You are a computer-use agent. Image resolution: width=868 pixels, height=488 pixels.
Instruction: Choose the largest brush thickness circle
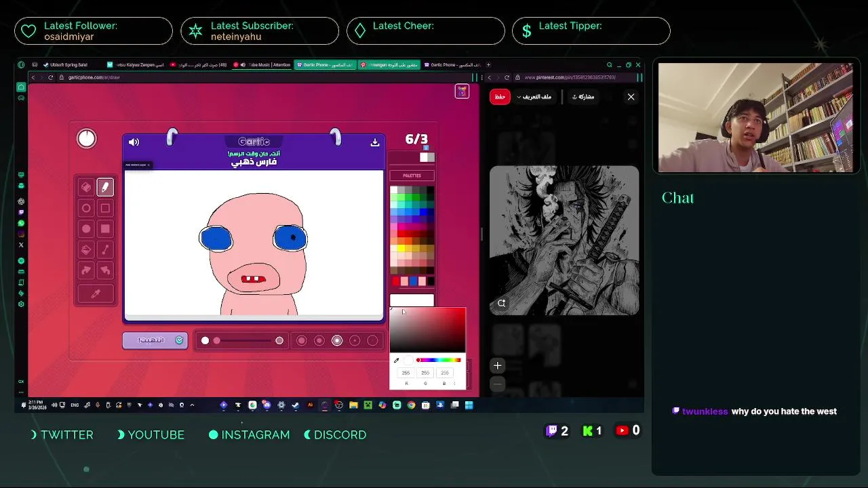(302, 340)
